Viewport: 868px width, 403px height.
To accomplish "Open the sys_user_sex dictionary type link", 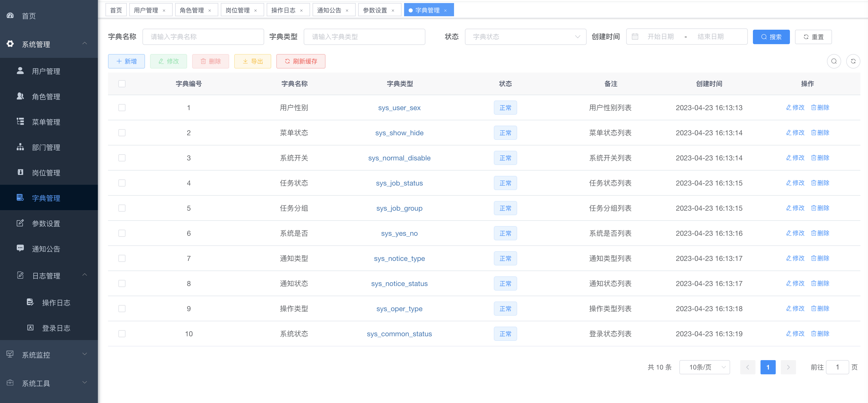I will 399,108.
